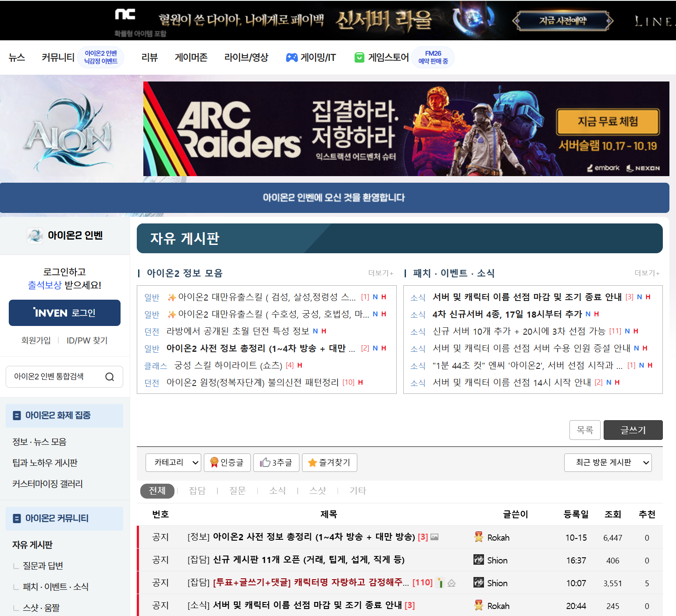The height and width of the screenshot is (616, 676).
Task: Open 팁과 노하우 게시판 sidebar link
Action: point(45,463)
